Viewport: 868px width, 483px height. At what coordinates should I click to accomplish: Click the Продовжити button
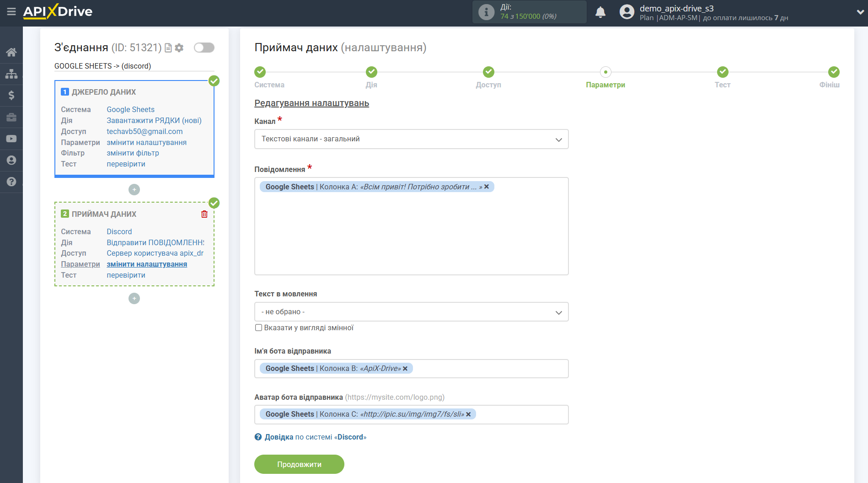[x=299, y=464]
